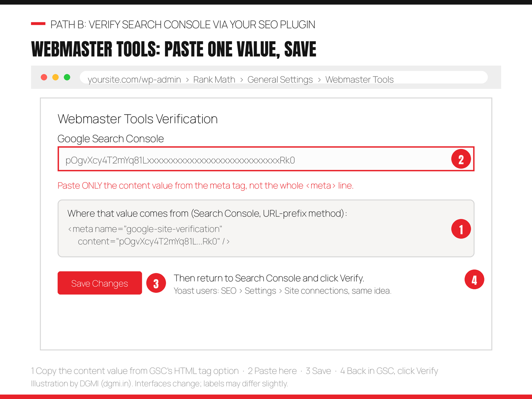Click the 'Site connections, same idea.' text
Image resolution: width=532 pixels, height=399 pixels.
click(x=338, y=291)
